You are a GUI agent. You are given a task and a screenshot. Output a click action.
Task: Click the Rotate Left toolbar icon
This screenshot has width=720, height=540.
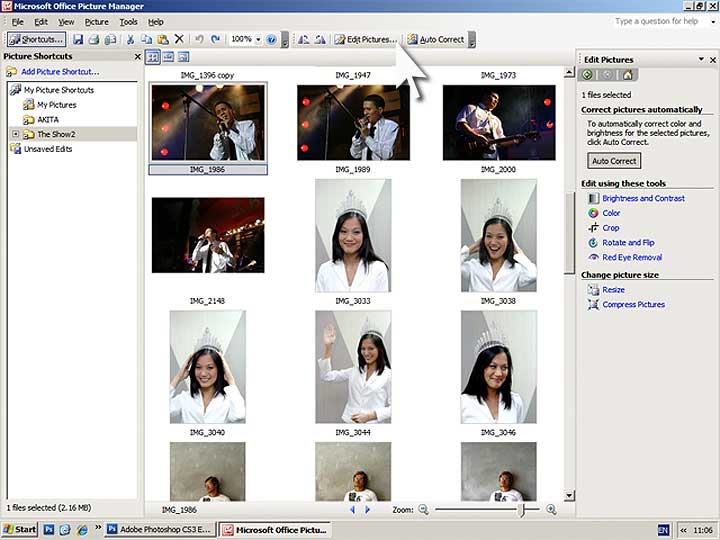(x=304, y=39)
